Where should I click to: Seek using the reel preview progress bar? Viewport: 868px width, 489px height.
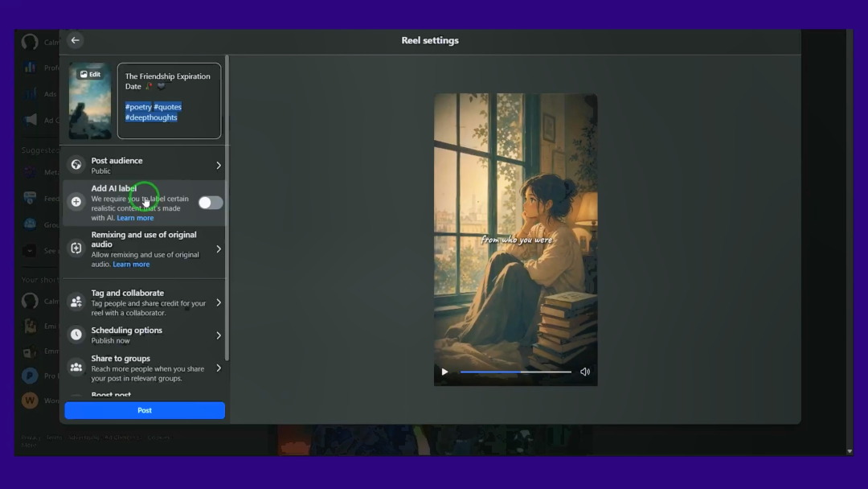click(x=515, y=372)
